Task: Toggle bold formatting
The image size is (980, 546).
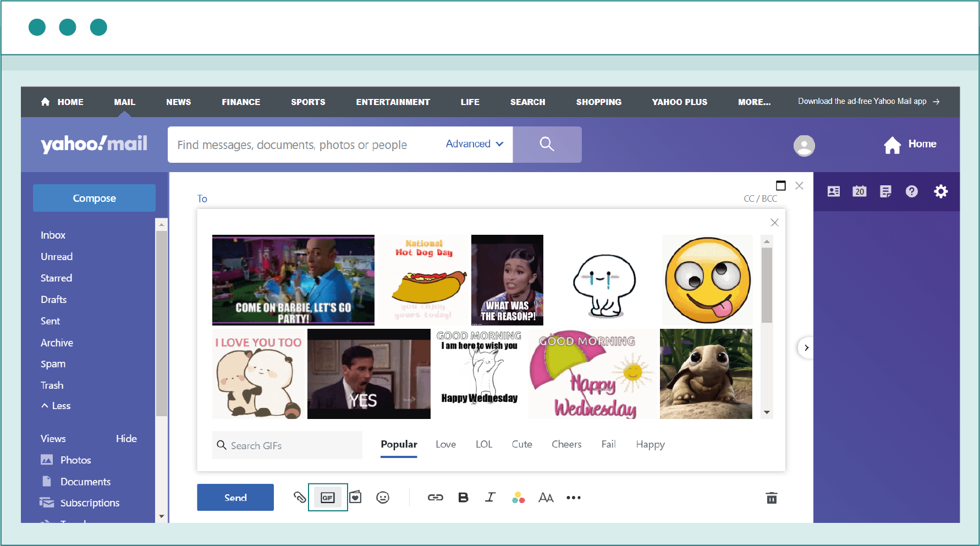Action: 463,497
